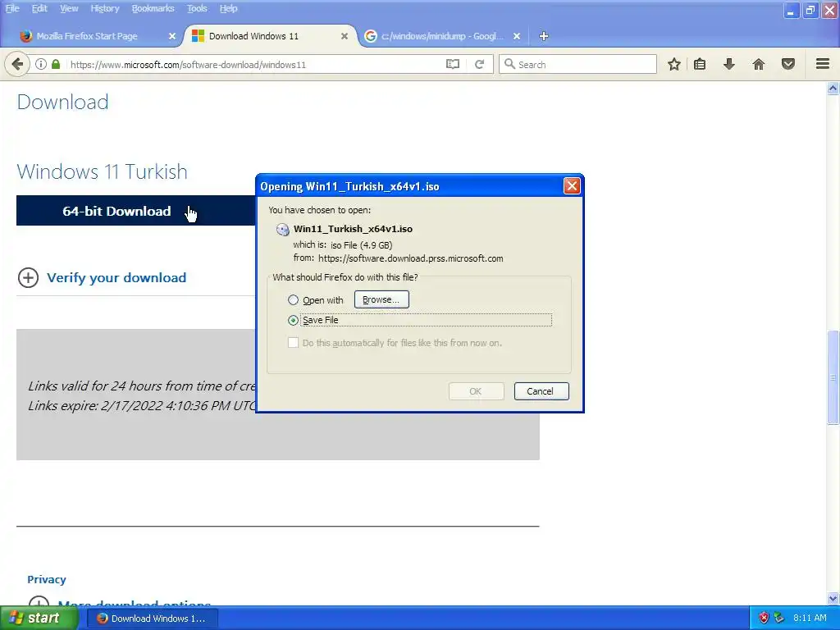Click the 64-bit Download button
840x630 pixels.
point(136,211)
